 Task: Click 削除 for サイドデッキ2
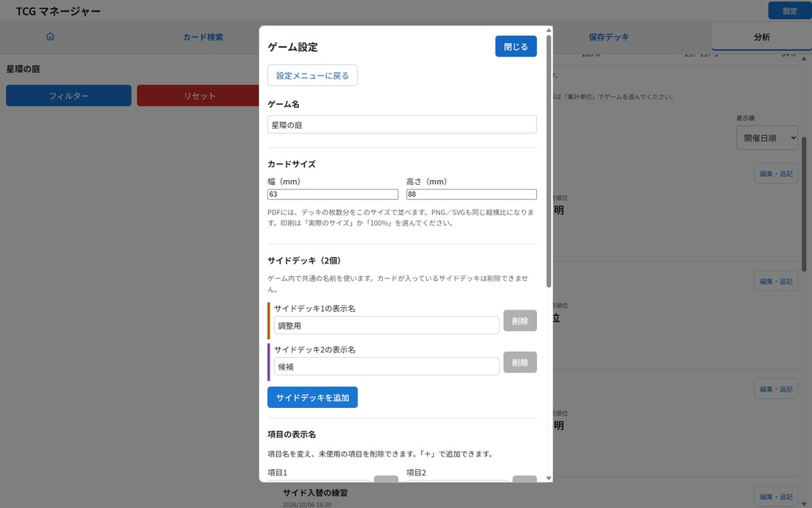click(520, 362)
